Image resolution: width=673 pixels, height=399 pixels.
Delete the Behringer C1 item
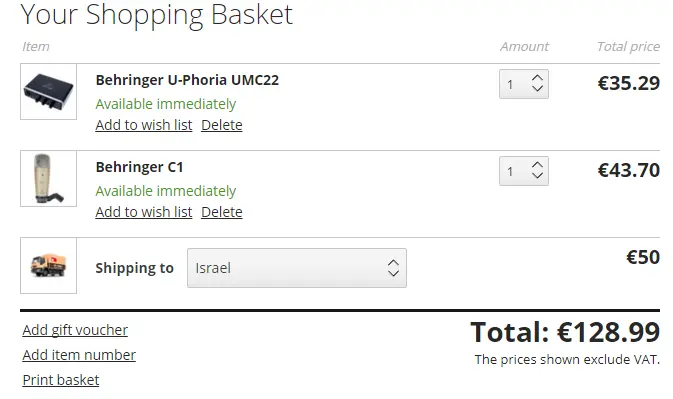tap(222, 212)
